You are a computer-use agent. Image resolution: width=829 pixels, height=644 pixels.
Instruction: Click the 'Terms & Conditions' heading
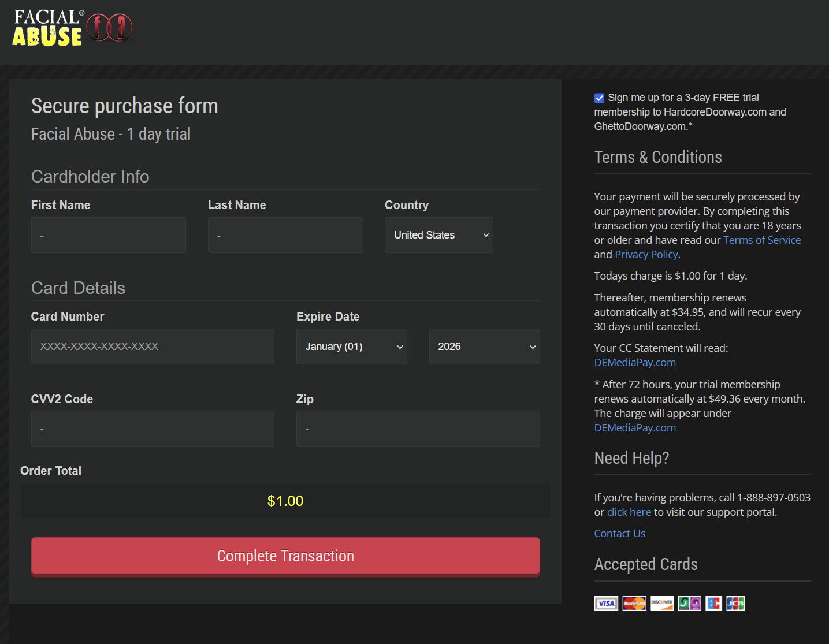(658, 157)
